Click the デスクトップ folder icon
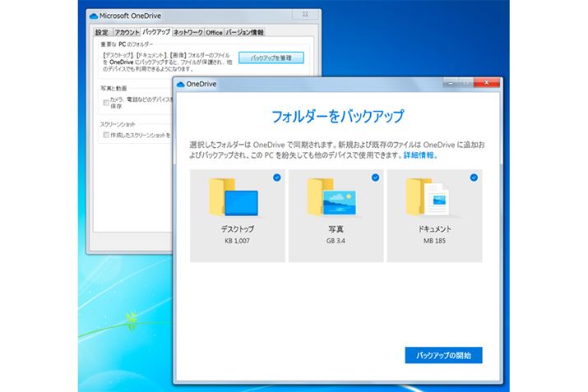588x392 pixels. (x=233, y=197)
